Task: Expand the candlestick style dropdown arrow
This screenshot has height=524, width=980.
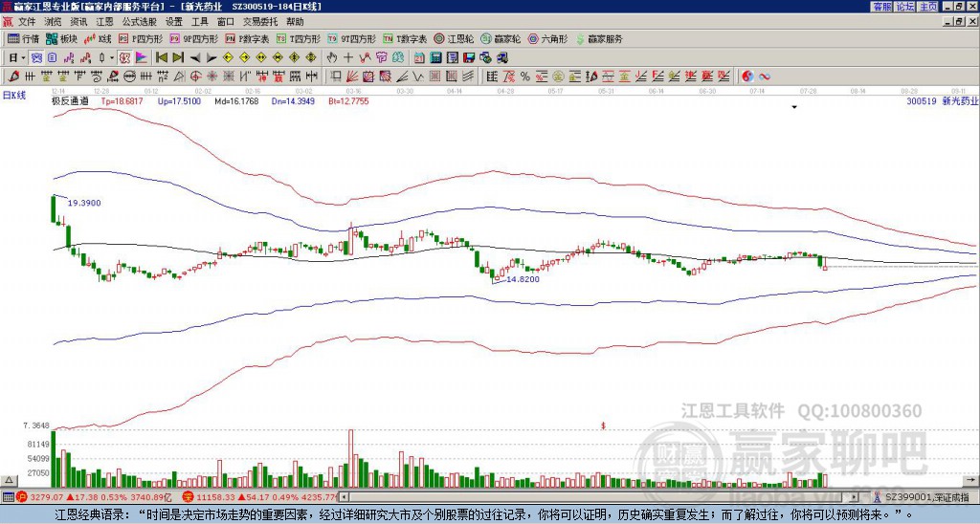Action: coord(112,58)
